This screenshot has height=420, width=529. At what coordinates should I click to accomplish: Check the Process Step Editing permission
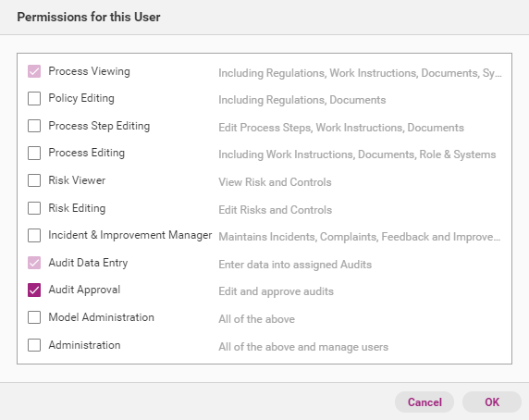pos(34,126)
